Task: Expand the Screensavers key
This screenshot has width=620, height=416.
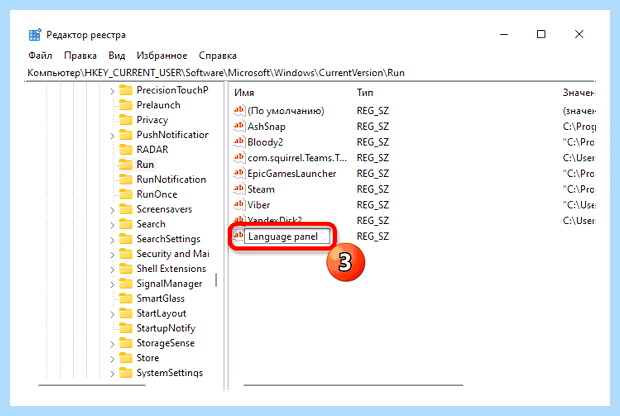Action: point(112,210)
